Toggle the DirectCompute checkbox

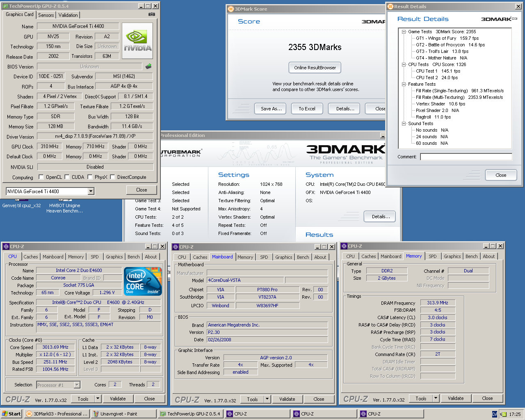(x=112, y=177)
